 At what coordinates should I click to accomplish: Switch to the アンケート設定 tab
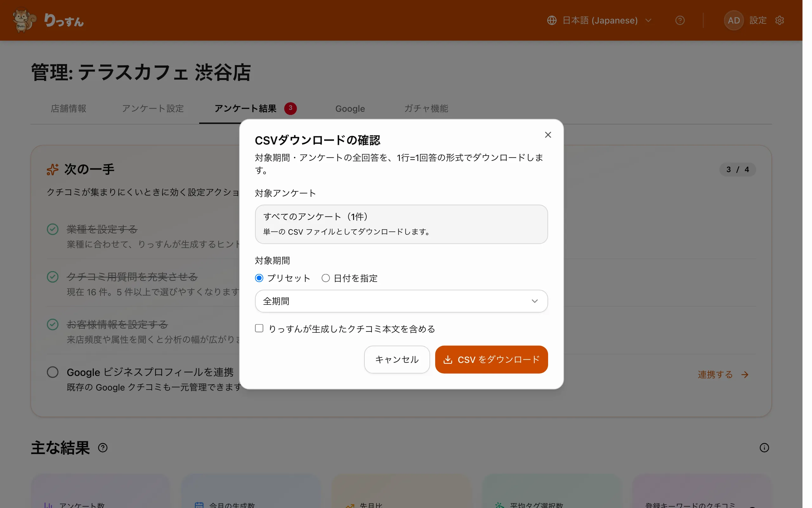[153, 109]
